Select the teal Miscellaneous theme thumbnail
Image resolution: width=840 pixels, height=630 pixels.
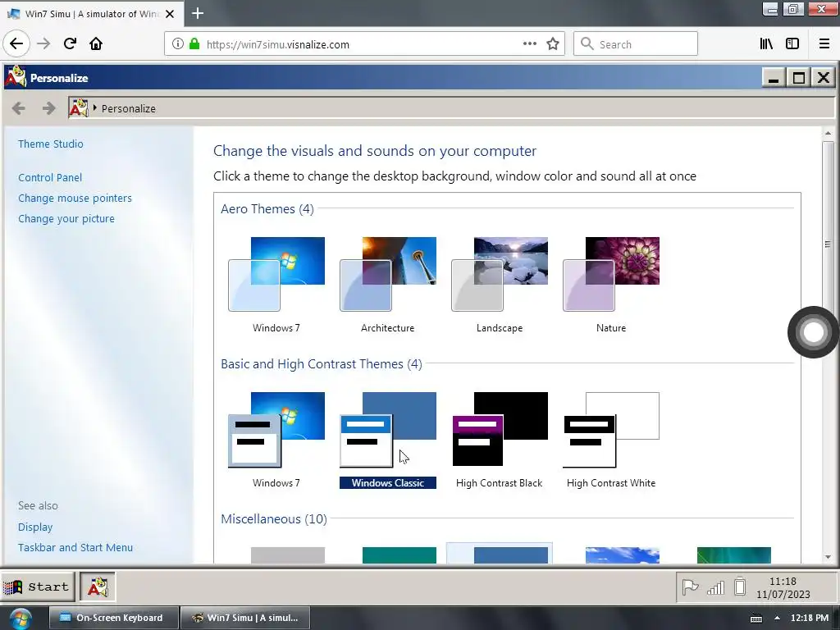click(x=399, y=555)
